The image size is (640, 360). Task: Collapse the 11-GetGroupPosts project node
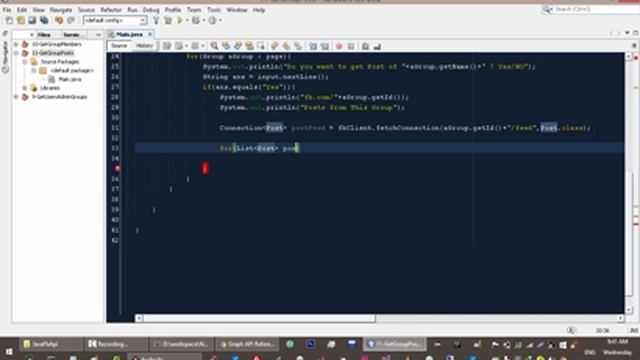tap(16, 53)
